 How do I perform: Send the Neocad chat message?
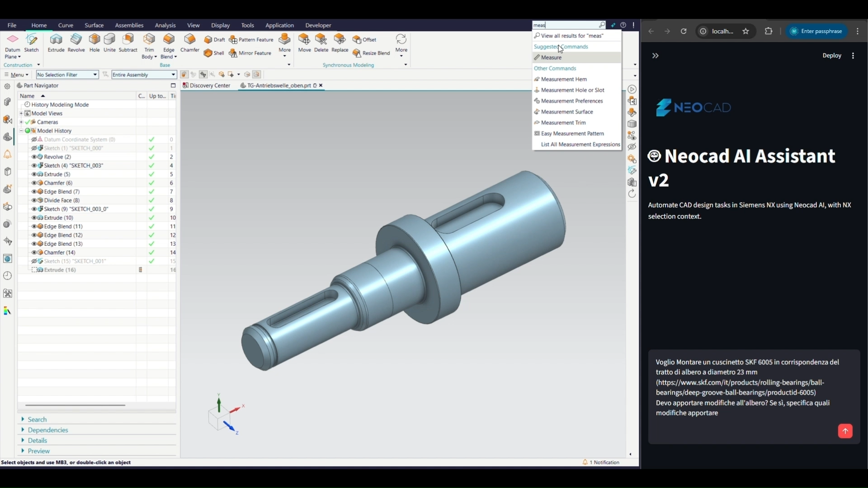[845, 431]
